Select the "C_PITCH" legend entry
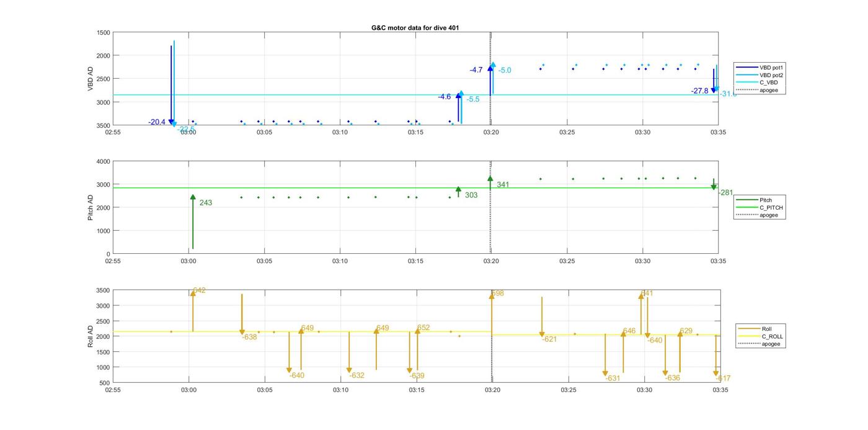 pyautogui.click(x=759, y=208)
